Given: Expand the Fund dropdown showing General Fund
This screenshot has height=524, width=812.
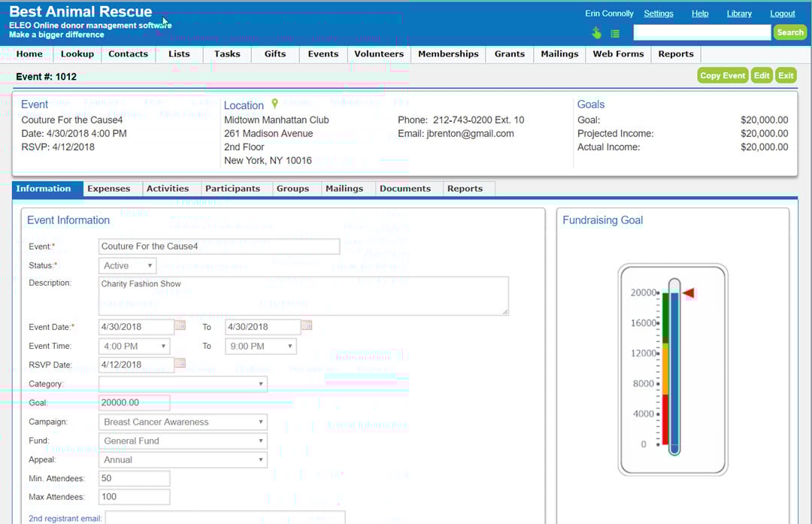Looking at the screenshot, I should click(183, 441).
